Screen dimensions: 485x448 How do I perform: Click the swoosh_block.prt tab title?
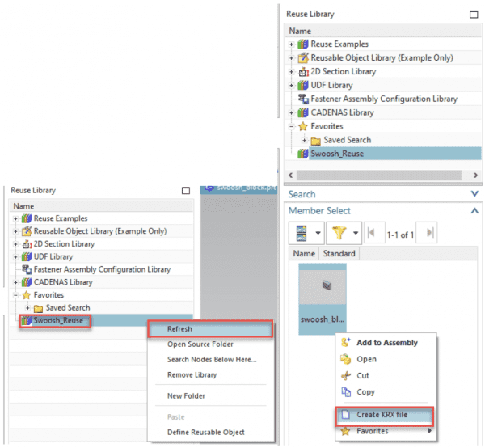coord(247,188)
